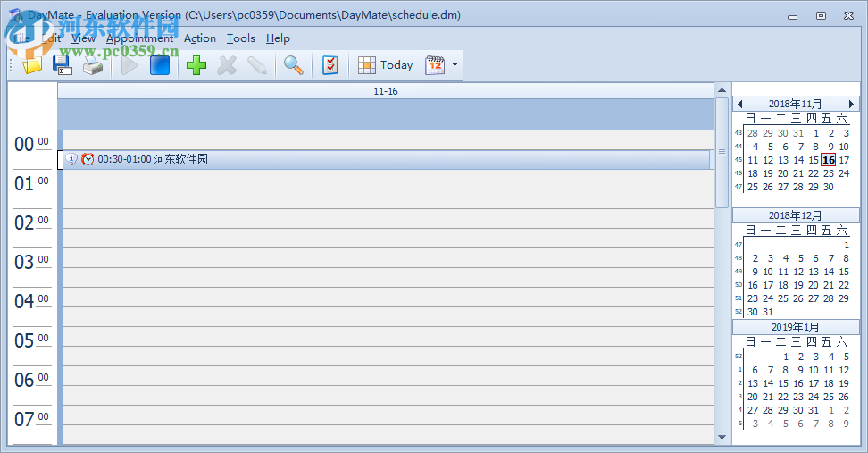Click the 2019年1月 month header

[x=795, y=327]
